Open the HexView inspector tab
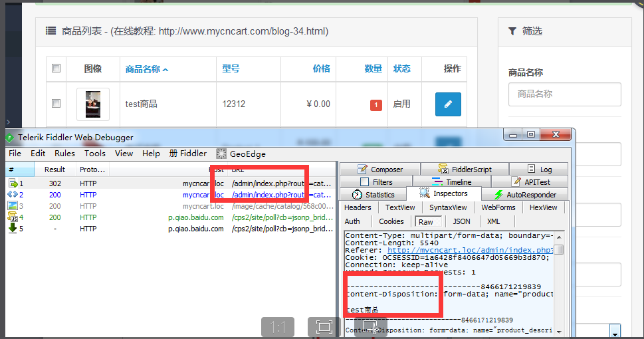The width and height of the screenshot is (644, 339). [x=543, y=207]
